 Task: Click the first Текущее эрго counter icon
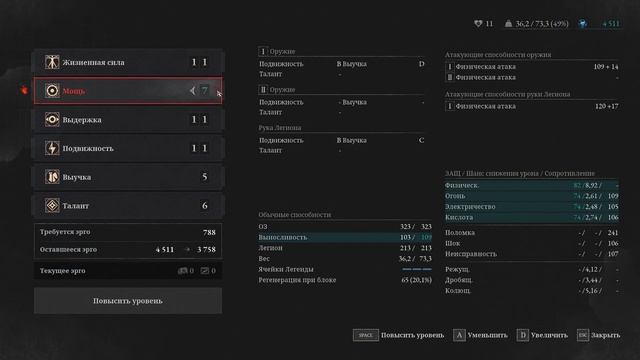(x=182, y=271)
